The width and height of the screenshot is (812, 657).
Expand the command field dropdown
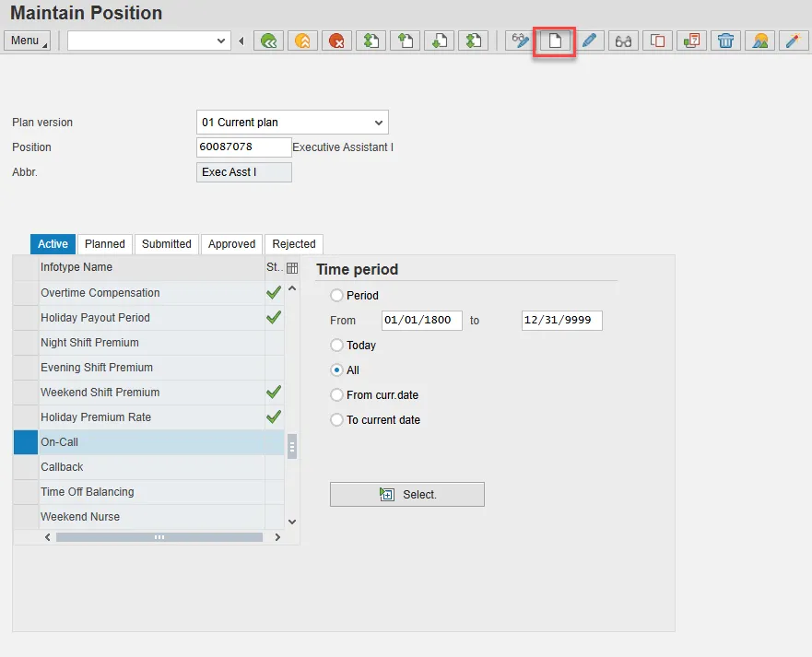pyautogui.click(x=221, y=41)
